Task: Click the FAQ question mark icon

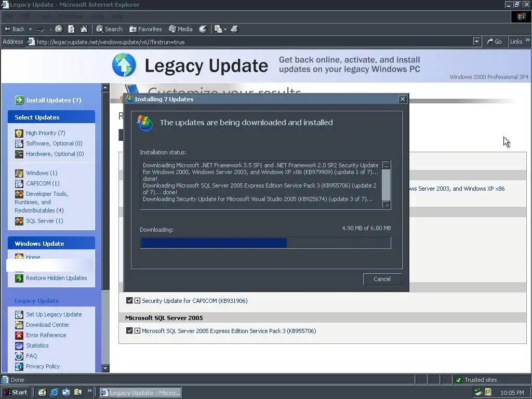Action: point(19,356)
